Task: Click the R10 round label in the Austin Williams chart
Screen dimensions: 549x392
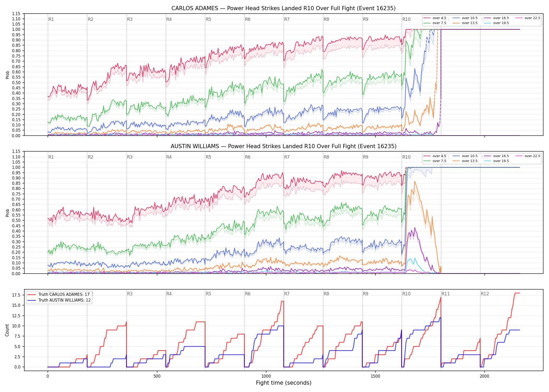Action: pyautogui.click(x=406, y=157)
